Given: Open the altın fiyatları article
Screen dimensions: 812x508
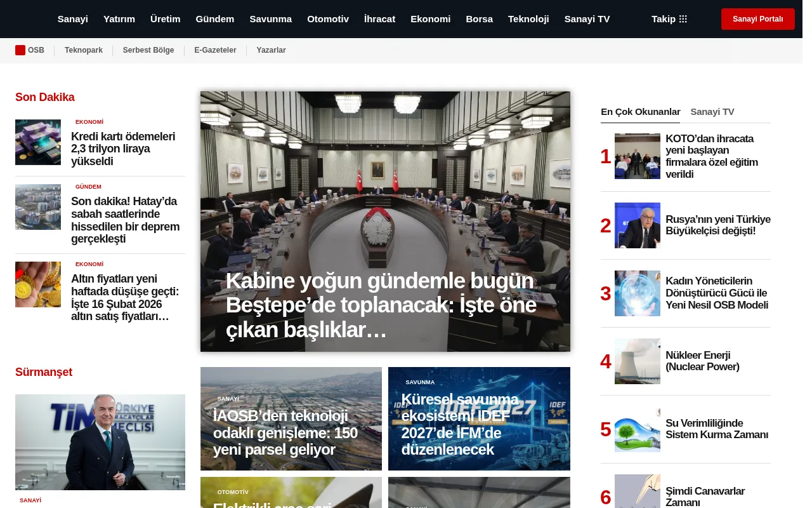Looking at the screenshot, I should coord(124,298).
